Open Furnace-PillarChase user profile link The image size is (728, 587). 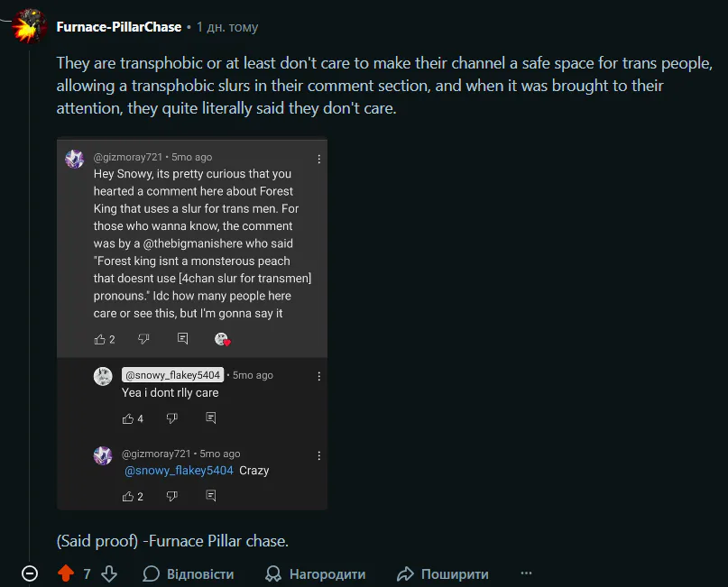pyautogui.click(x=119, y=27)
